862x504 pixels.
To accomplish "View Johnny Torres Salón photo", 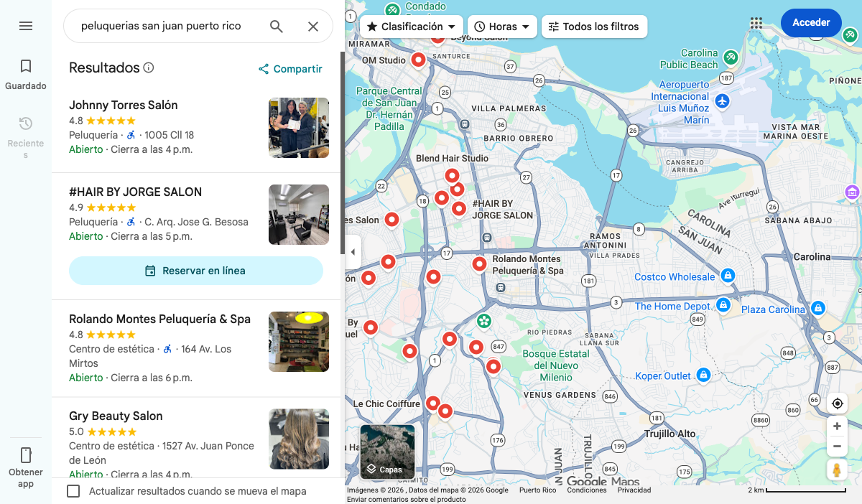I will [299, 128].
